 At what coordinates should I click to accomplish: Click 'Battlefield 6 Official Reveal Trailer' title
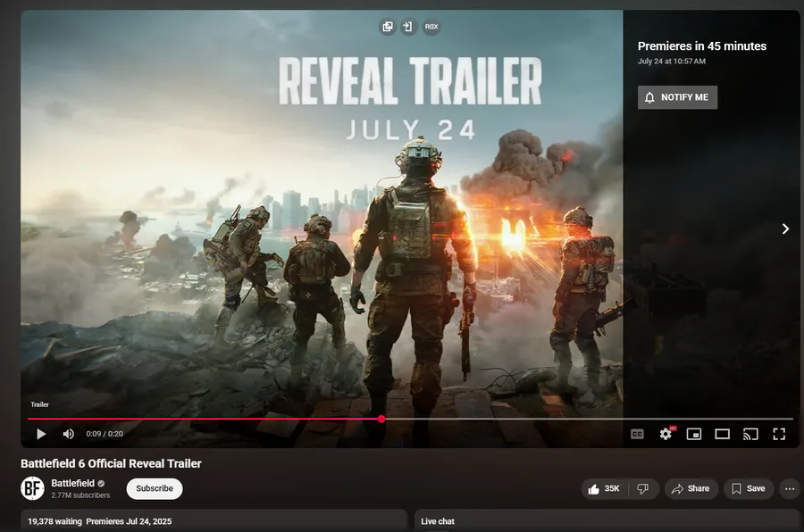tap(111, 463)
